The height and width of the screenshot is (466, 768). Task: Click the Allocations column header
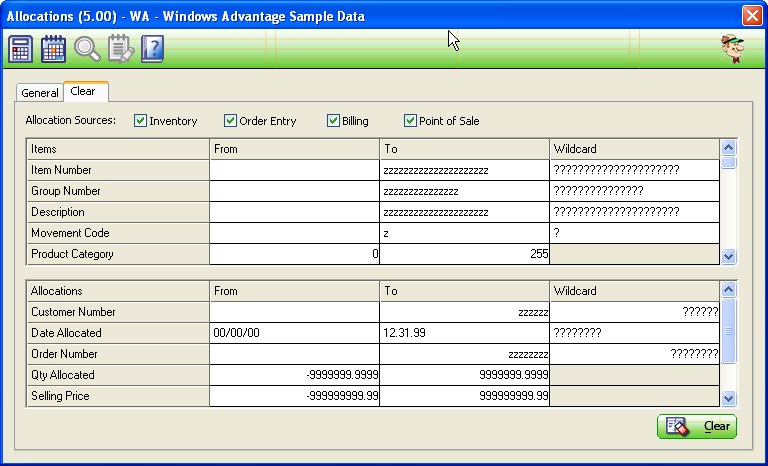(x=118, y=291)
